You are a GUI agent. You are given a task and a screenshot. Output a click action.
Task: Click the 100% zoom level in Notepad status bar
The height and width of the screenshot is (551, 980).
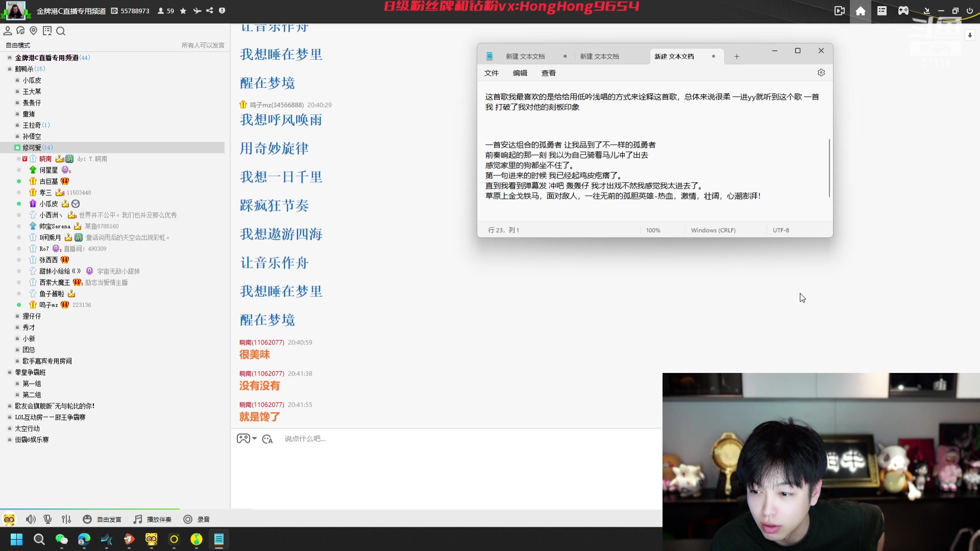click(x=653, y=230)
